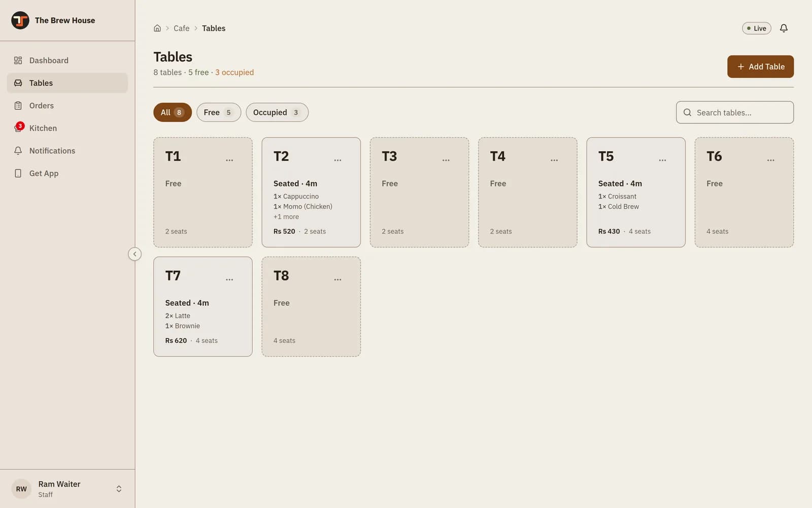
Task: Click Dashboard grid icon in sidebar
Action: (18, 60)
